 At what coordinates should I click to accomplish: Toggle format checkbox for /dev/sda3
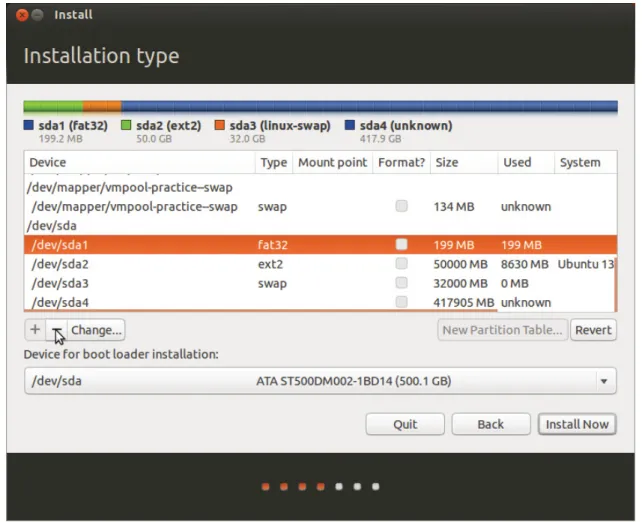pyautogui.click(x=402, y=283)
